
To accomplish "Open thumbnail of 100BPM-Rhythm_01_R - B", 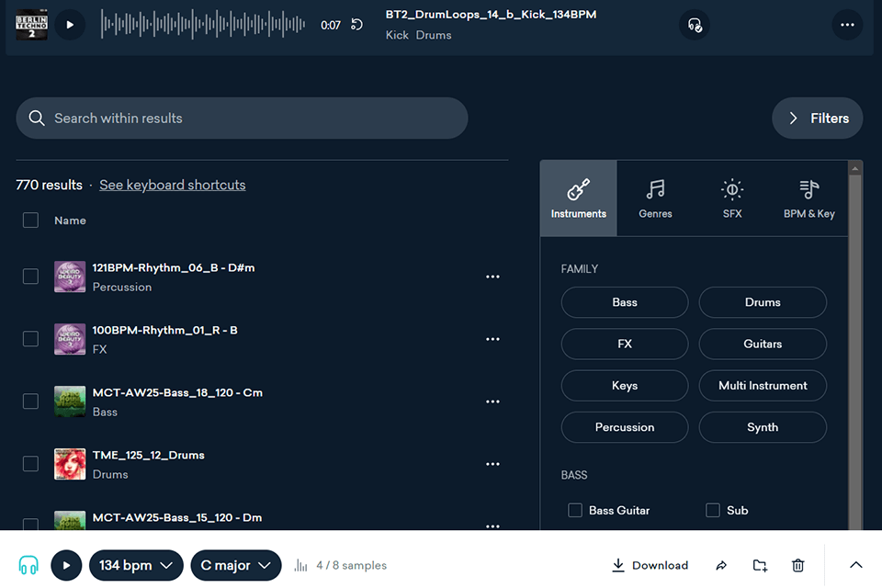I will [x=70, y=339].
